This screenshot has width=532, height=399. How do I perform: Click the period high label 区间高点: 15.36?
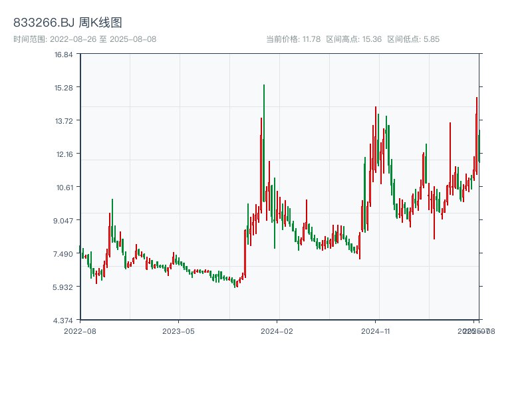tap(354, 39)
